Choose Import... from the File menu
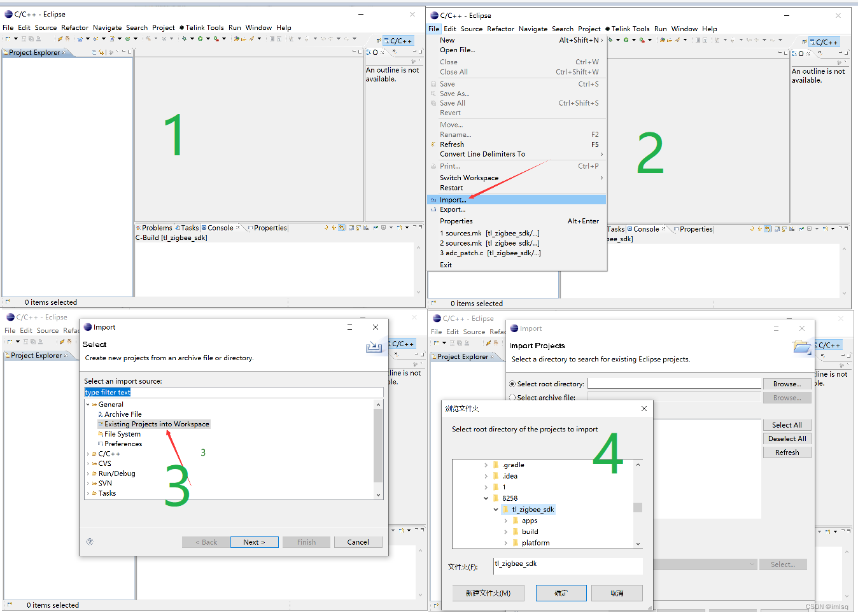The image size is (858, 616). [517, 200]
